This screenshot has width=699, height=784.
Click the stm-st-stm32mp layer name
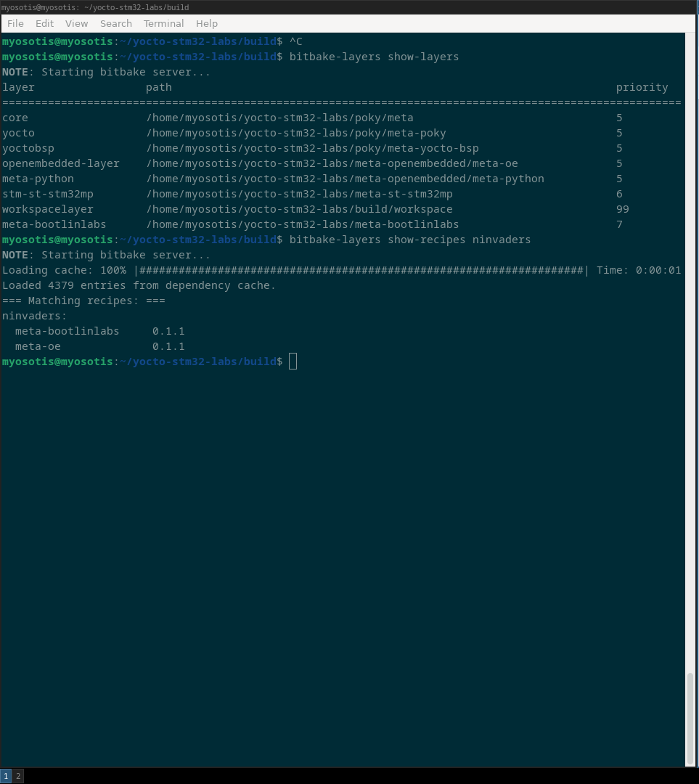pos(48,194)
